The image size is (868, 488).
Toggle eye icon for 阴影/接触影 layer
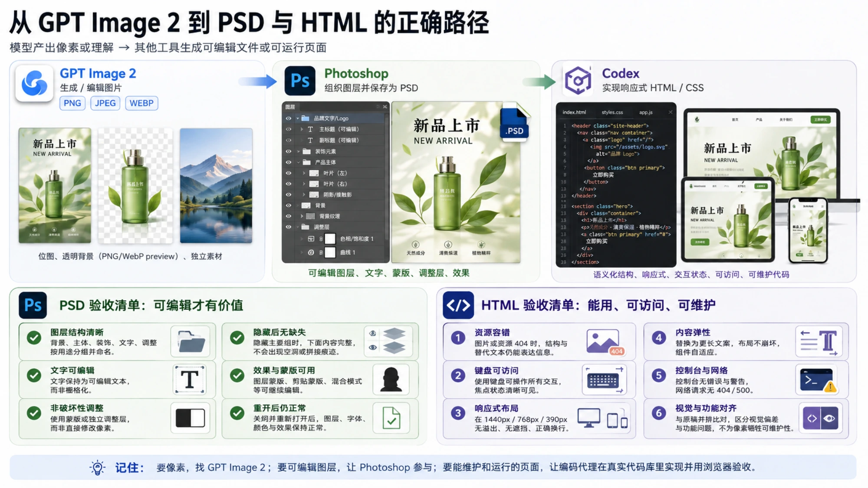click(x=289, y=195)
